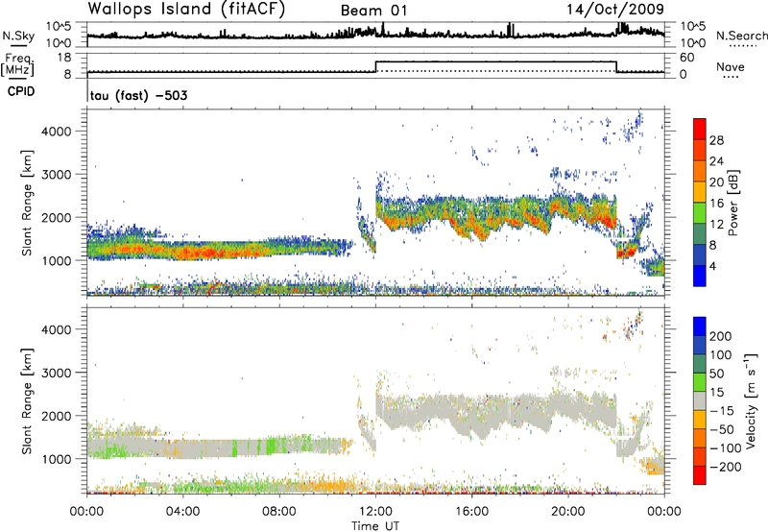Click the 'Nave' legend label

click(x=731, y=67)
